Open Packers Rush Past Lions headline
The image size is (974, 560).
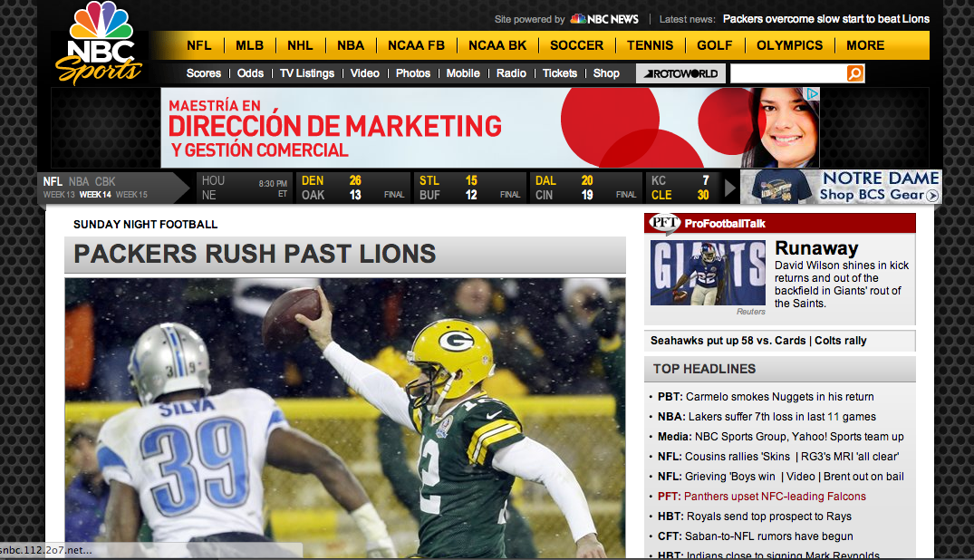(x=255, y=254)
